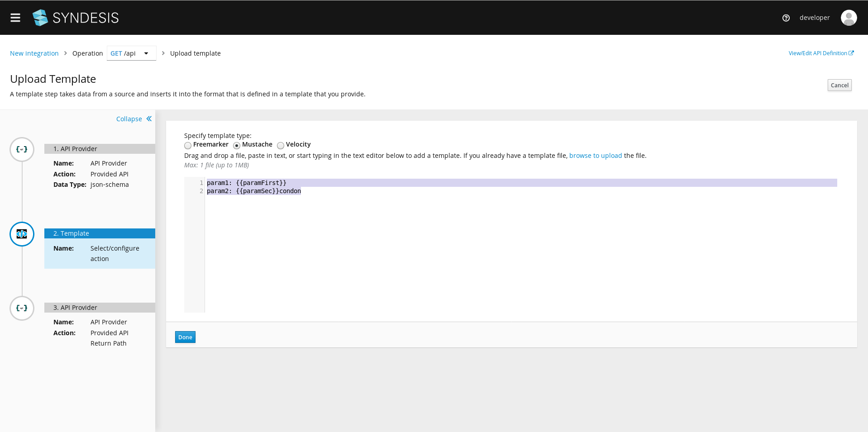
Task: Open New integration from the breadcrumb
Action: [34, 53]
